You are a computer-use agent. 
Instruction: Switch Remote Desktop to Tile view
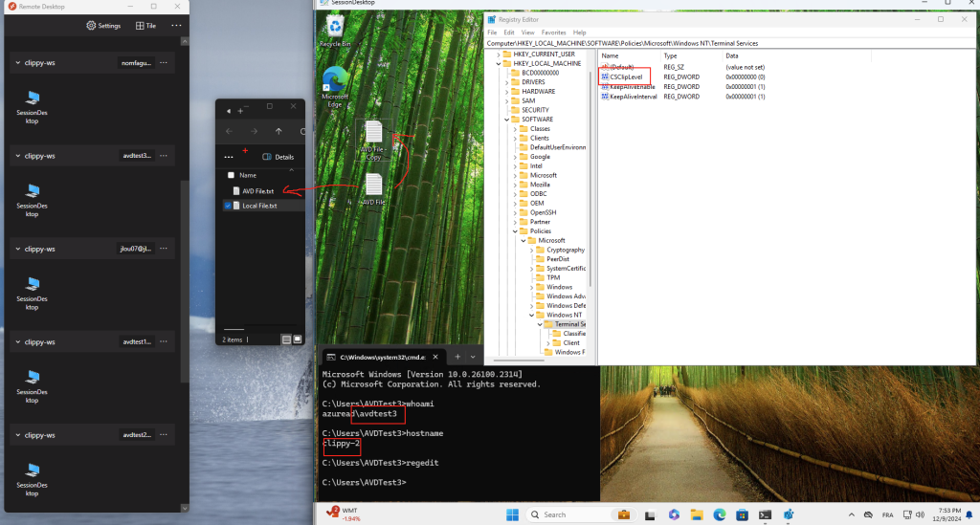[x=145, y=26]
